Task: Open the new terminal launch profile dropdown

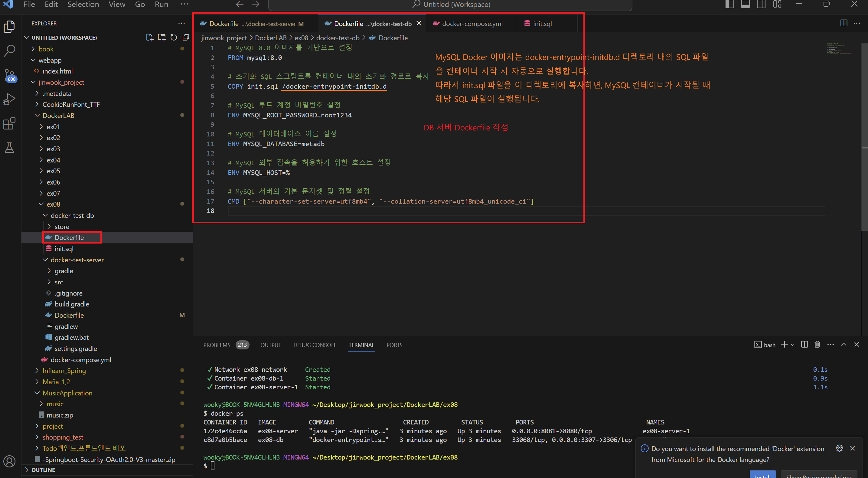Action: pyautogui.click(x=792, y=345)
